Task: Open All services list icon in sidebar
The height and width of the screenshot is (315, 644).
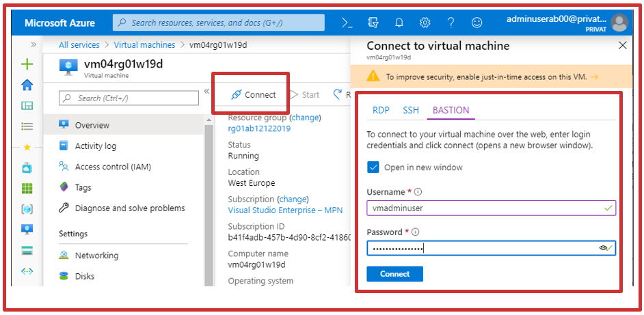Action: click(27, 126)
